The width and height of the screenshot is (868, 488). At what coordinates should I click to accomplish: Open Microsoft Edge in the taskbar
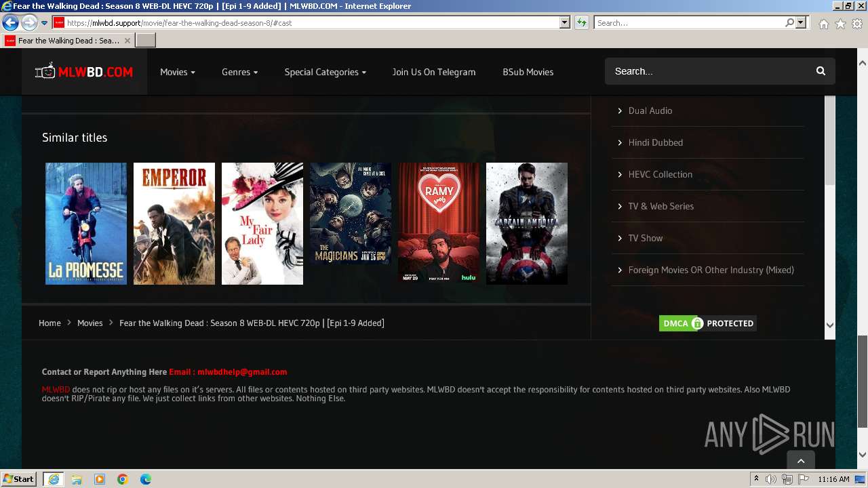[146, 479]
